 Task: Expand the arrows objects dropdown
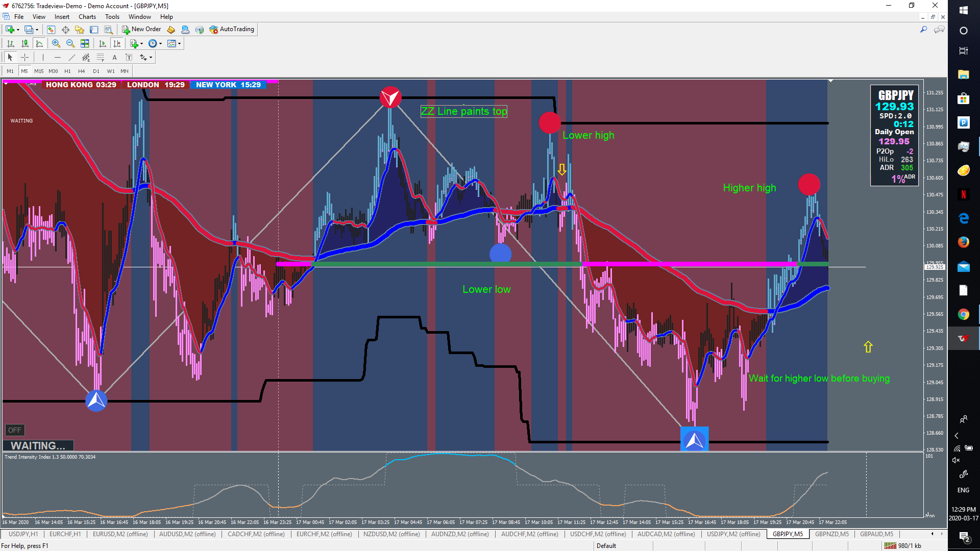point(151,57)
